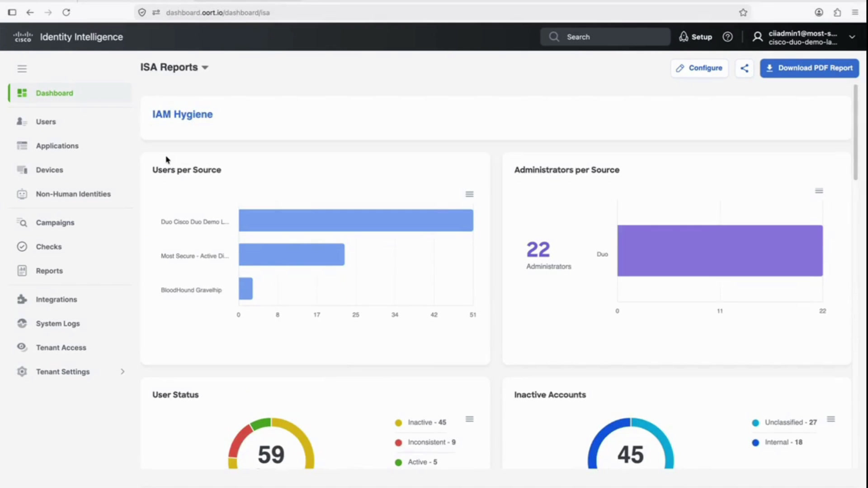
Task: Toggle Inactive - 45 legend item
Action: tap(420, 422)
